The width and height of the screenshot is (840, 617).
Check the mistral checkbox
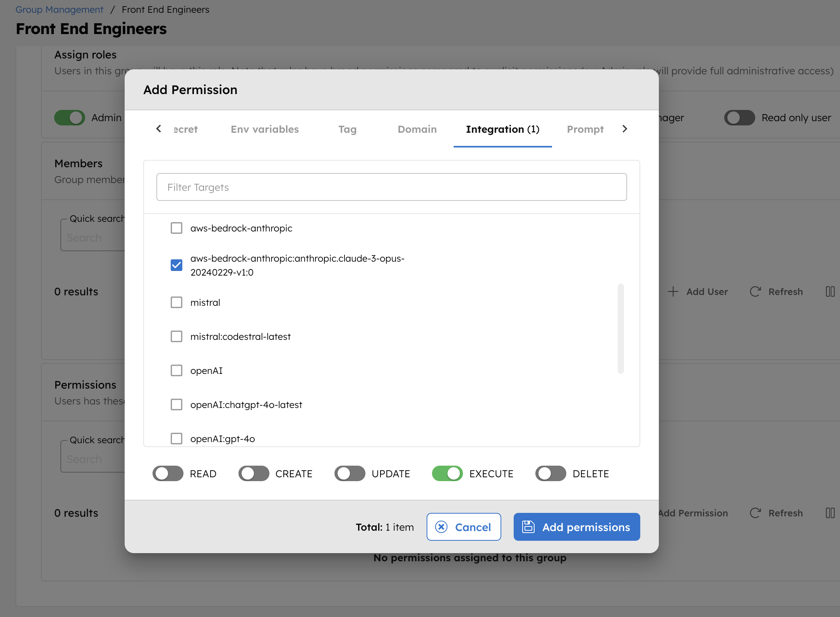pos(177,302)
